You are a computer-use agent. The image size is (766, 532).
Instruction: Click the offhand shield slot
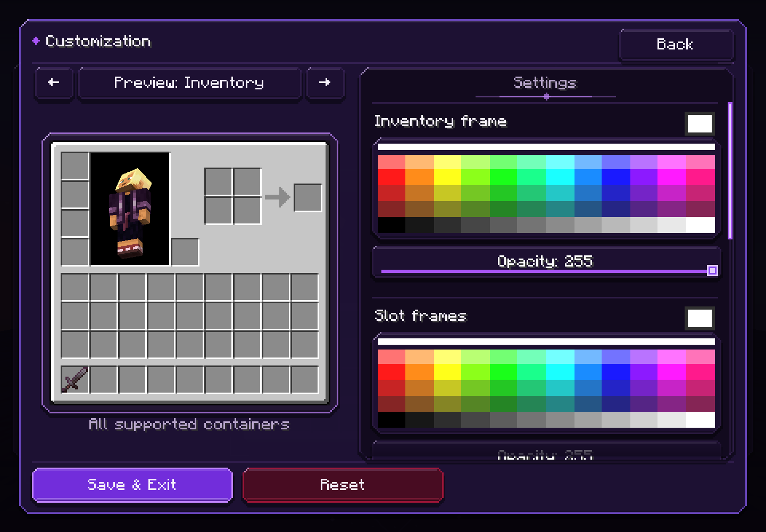tap(185, 252)
